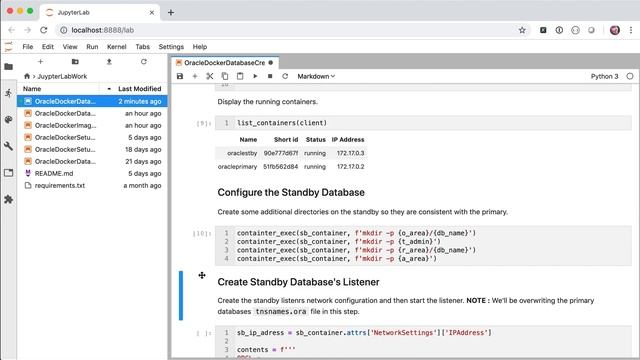Click the 51fb562d84 short id cell
The width and height of the screenshot is (640, 360).
280,167
